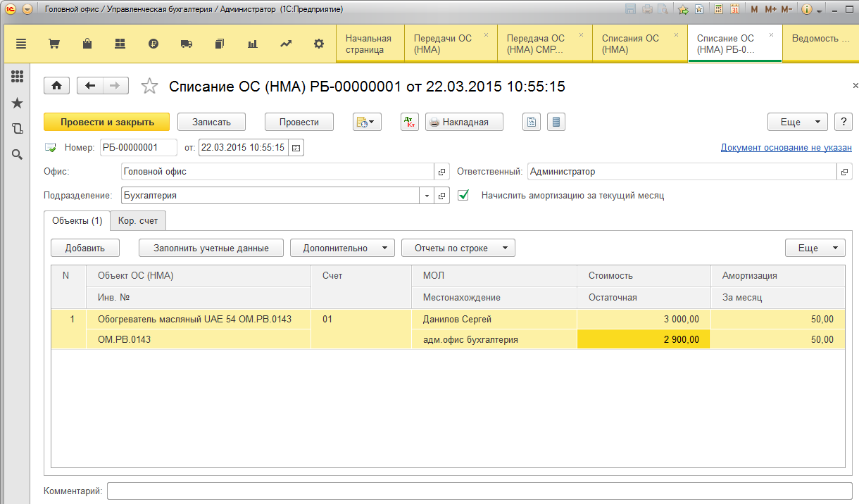Open Кор. счет tab
Screen dimensions: 859x504
coord(138,220)
